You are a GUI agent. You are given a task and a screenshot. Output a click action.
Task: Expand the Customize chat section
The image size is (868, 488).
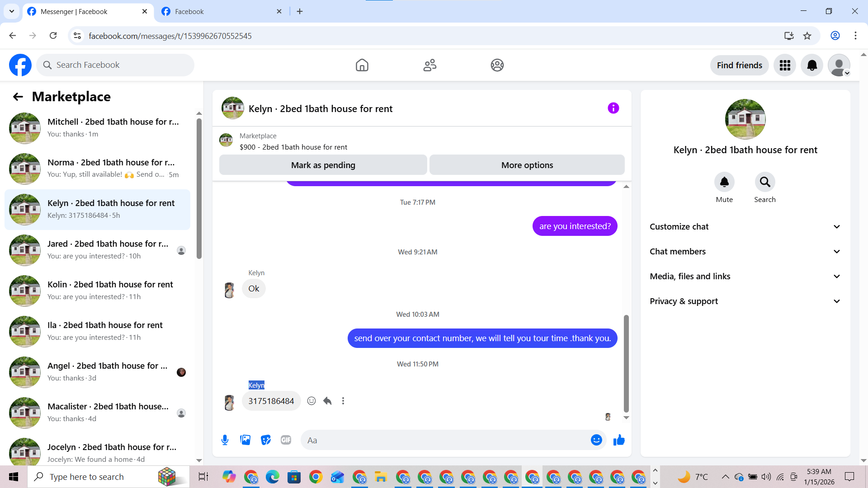(745, 227)
